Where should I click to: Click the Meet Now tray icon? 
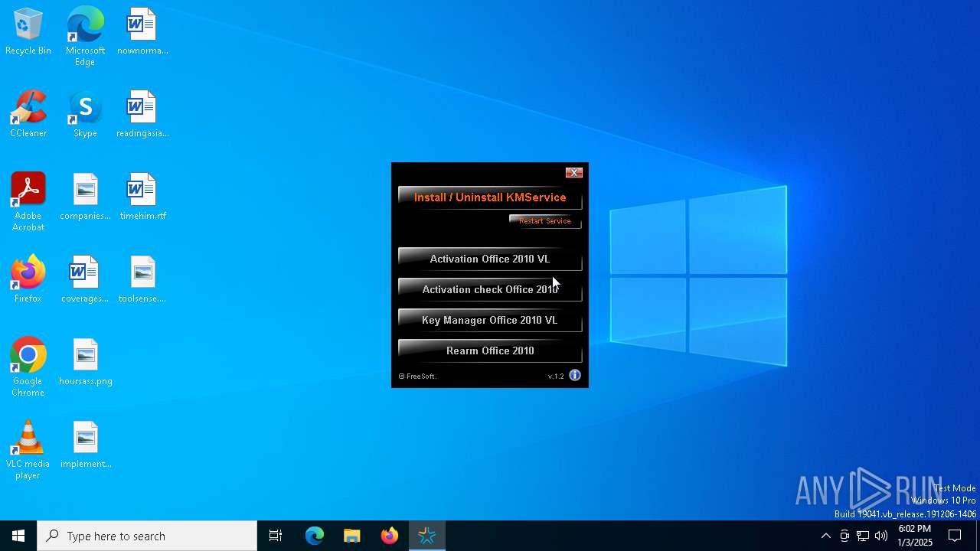[844, 536]
